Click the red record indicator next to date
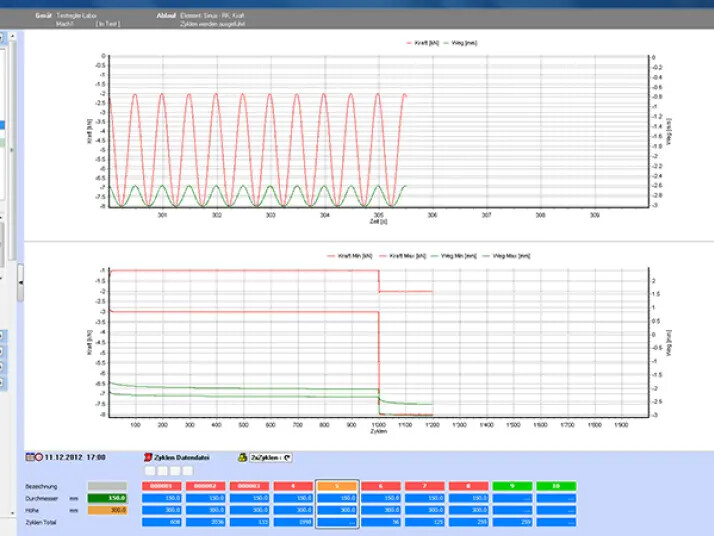 [39, 457]
